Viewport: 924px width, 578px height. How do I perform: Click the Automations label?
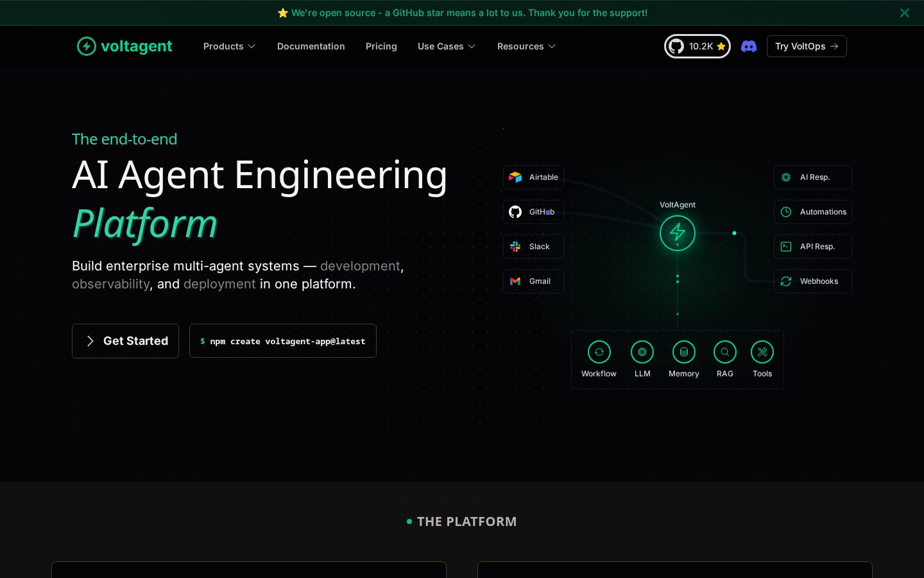[x=823, y=212]
